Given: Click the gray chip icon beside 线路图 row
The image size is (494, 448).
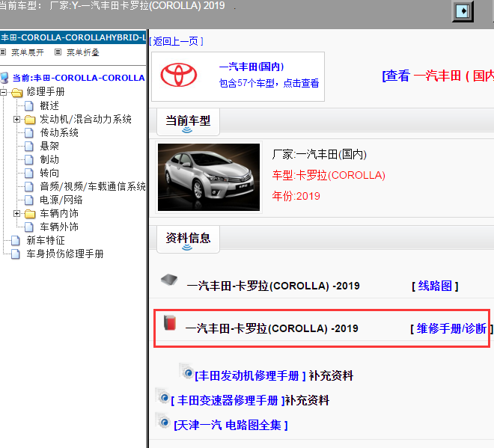Looking at the screenshot, I should (169, 279).
